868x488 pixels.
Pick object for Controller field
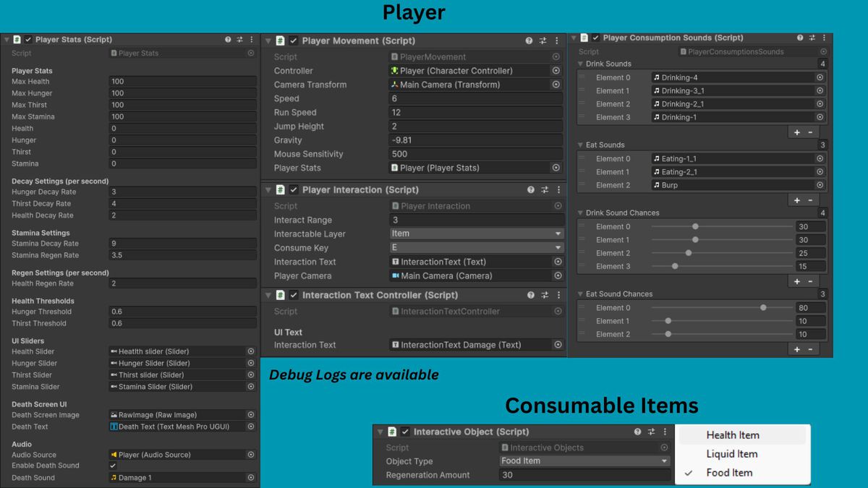[556, 71]
